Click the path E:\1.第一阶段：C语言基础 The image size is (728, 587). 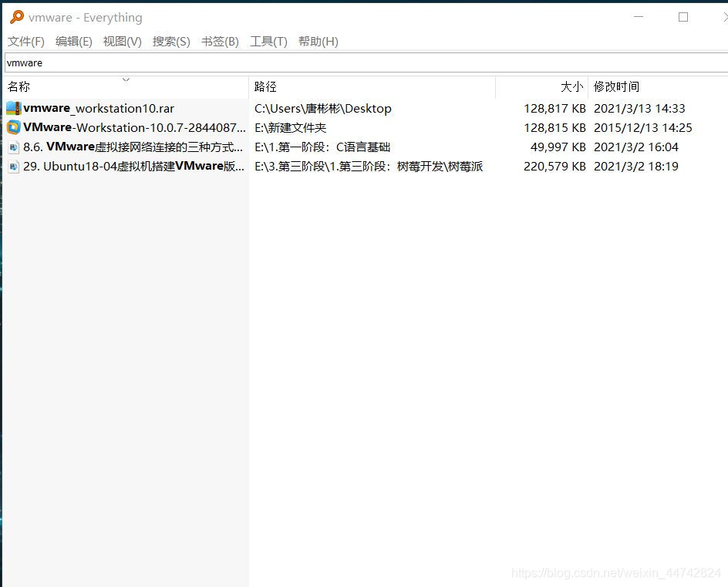pos(322,147)
